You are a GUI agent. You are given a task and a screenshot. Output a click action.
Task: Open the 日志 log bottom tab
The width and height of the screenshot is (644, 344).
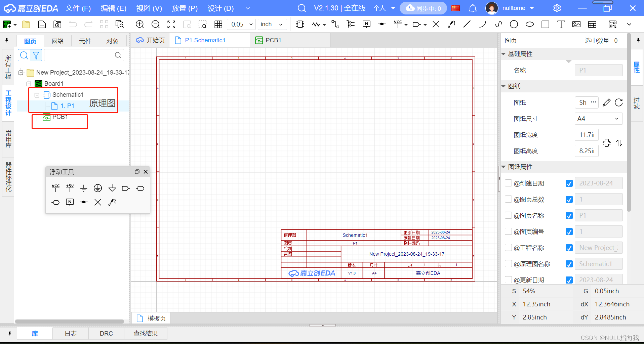71,333
